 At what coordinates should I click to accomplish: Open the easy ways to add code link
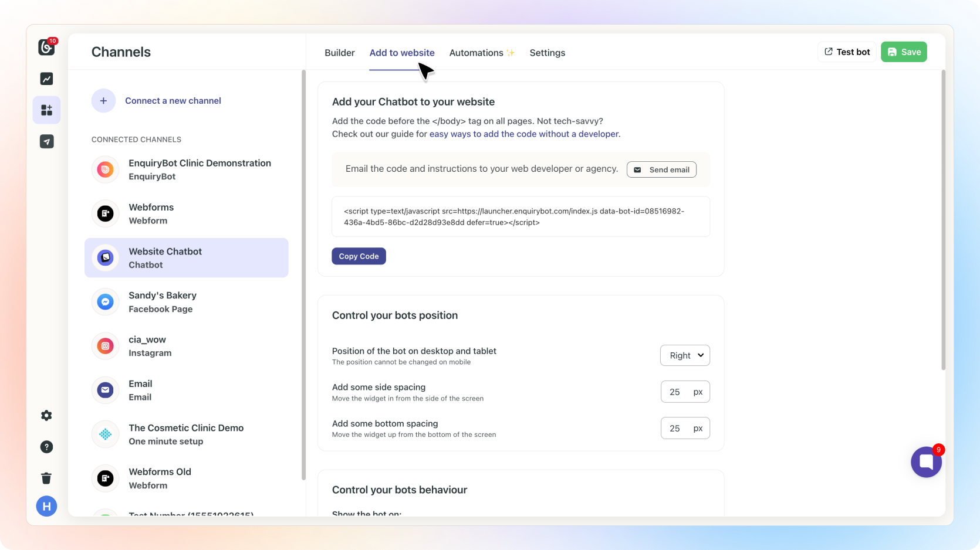coord(525,134)
